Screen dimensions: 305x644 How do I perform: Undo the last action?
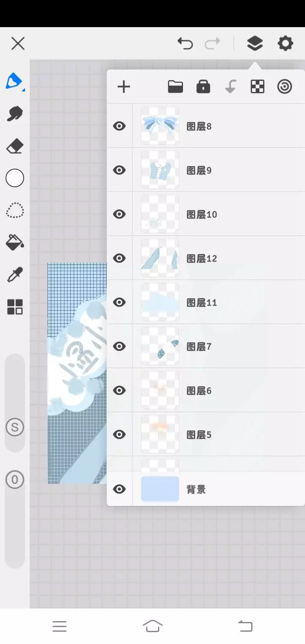[x=185, y=43]
